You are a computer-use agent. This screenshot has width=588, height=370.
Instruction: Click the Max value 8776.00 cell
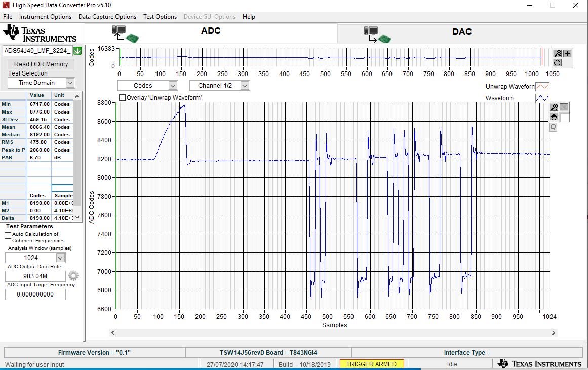(x=39, y=112)
